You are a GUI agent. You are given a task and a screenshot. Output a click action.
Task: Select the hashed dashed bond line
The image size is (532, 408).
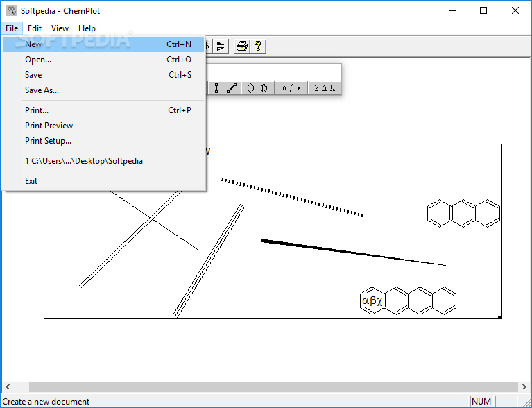(x=292, y=197)
